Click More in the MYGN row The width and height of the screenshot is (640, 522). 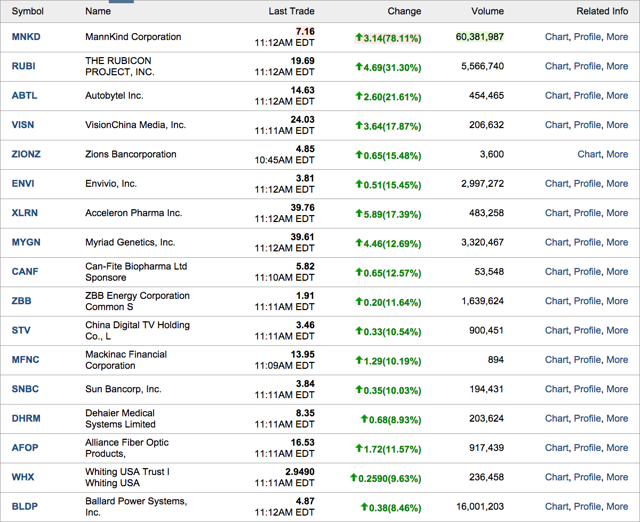pos(617,242)
